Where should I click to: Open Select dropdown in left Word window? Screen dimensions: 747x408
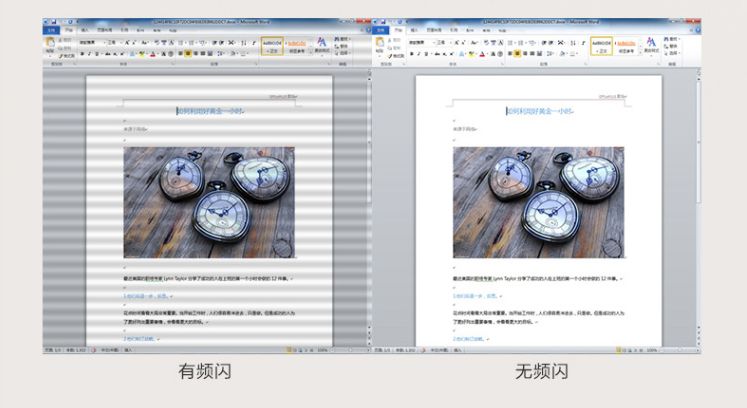point(343,52)
